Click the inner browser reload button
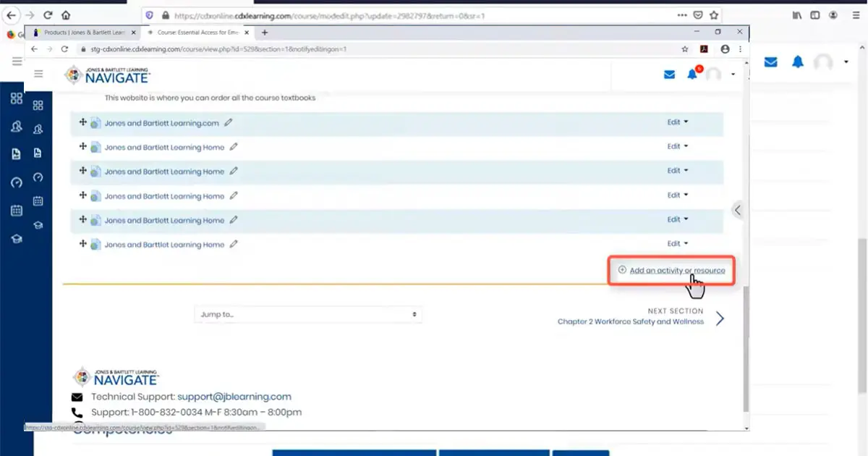This screenshot has height=456, width=868. 64,49
